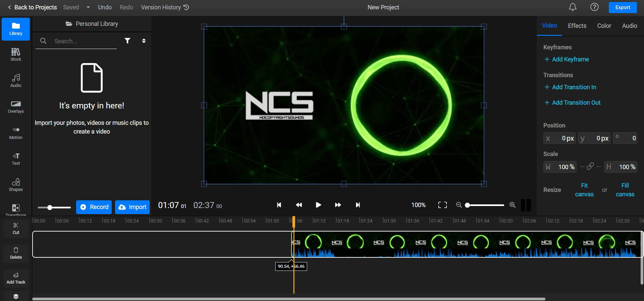644x301 pixels.
Task: Fast forward the video
Action: [338, 205]
